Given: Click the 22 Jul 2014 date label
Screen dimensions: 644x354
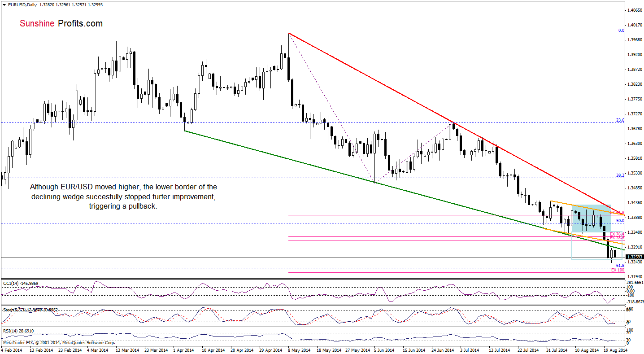Looking at the screenshot, I should pos(528,350).
